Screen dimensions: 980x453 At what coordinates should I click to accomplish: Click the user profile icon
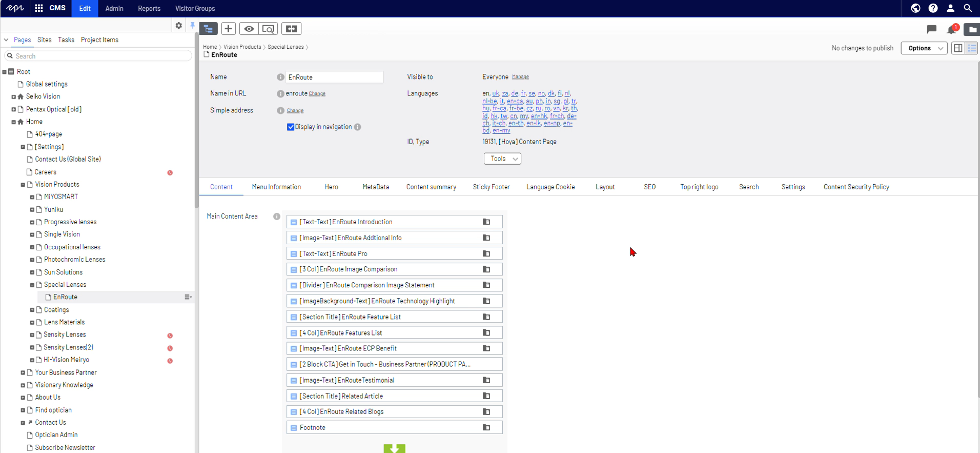pyautogui.click(x=950, y=8)
